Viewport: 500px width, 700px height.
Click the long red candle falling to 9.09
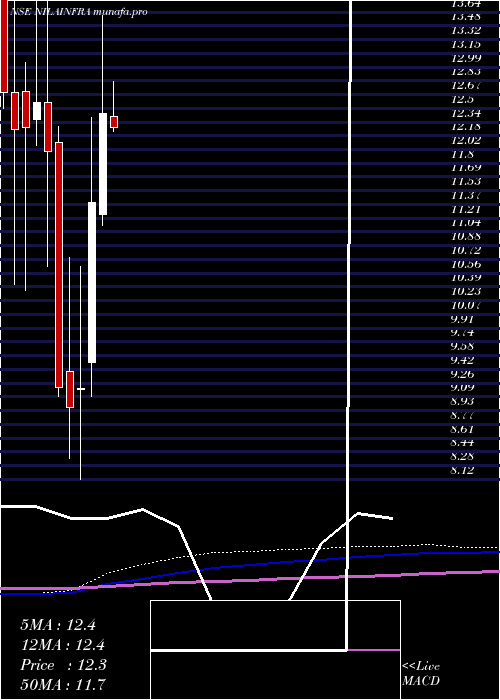point(59,265)
